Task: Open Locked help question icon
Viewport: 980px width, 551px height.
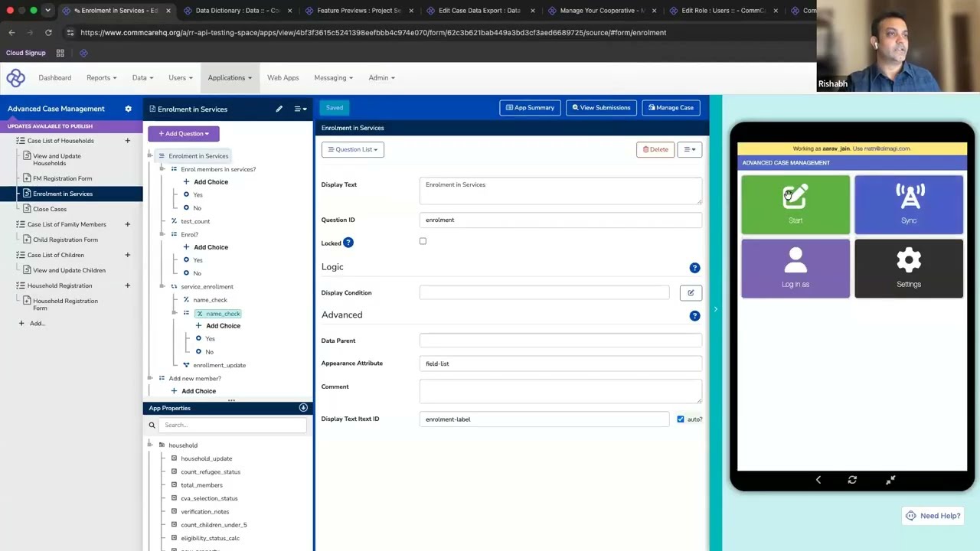Action: [x=348, y=243]
